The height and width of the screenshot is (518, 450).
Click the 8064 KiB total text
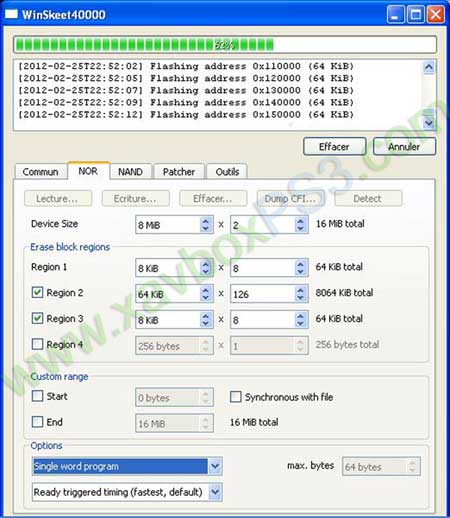pyautogui.click(x=344, y=293)
